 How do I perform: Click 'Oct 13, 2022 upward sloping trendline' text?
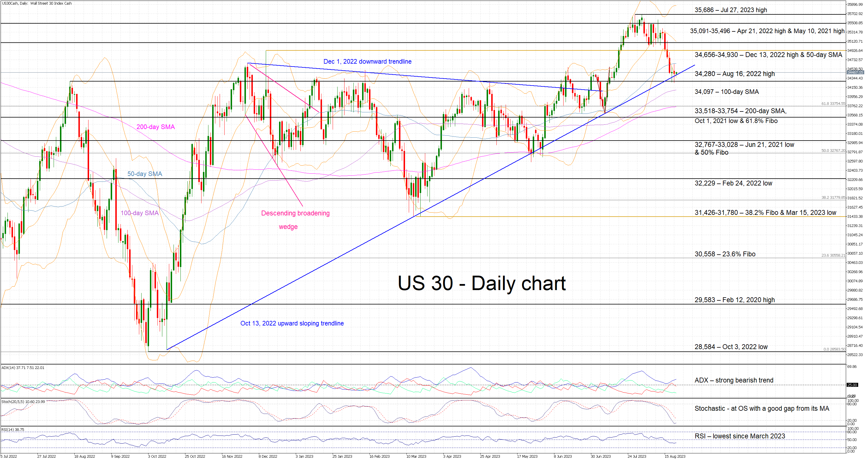pyautogui.click(x=292, y=323)
